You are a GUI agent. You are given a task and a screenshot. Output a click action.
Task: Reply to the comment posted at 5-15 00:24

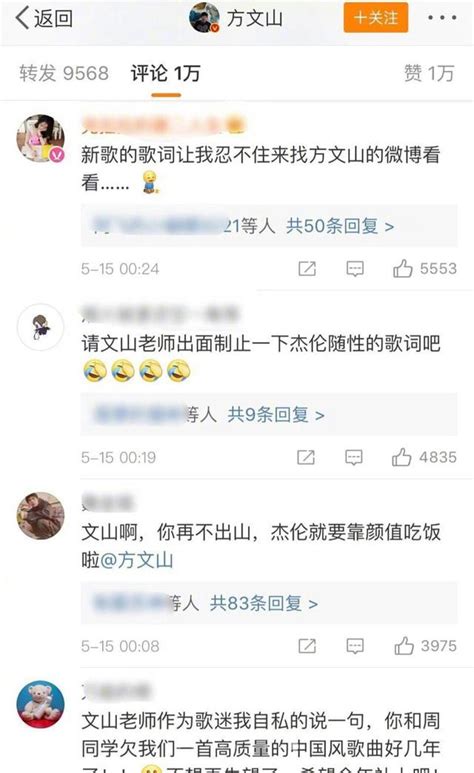355,269
